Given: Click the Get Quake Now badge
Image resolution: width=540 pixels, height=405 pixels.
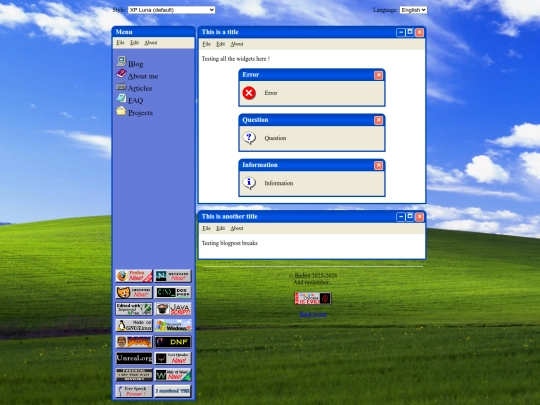Looking at the screenshot, I should [x=173, y=359].
